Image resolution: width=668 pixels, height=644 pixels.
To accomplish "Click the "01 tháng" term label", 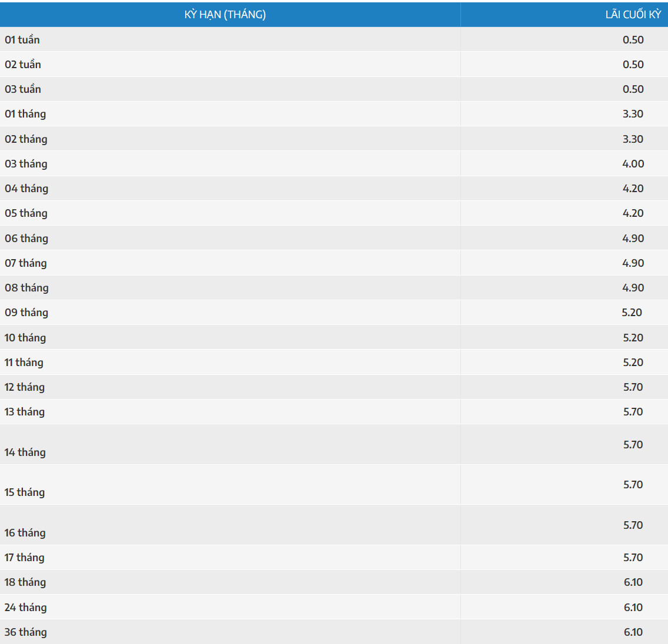I will click(25, 114).
